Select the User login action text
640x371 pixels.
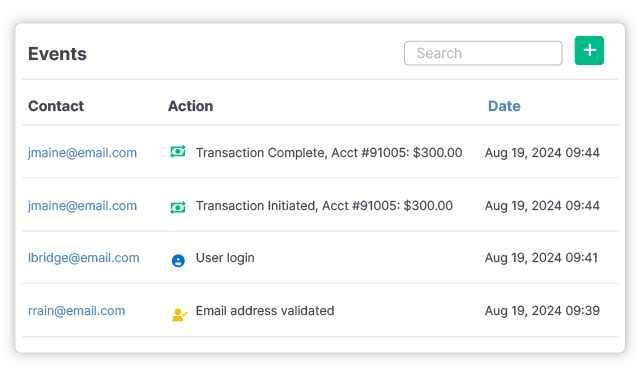(x=225, y=258)
